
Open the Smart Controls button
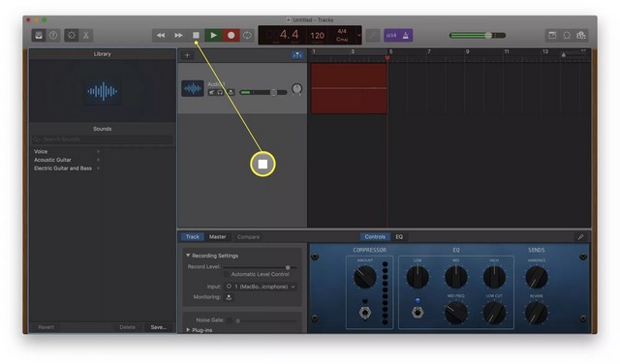tap(71, 35)
